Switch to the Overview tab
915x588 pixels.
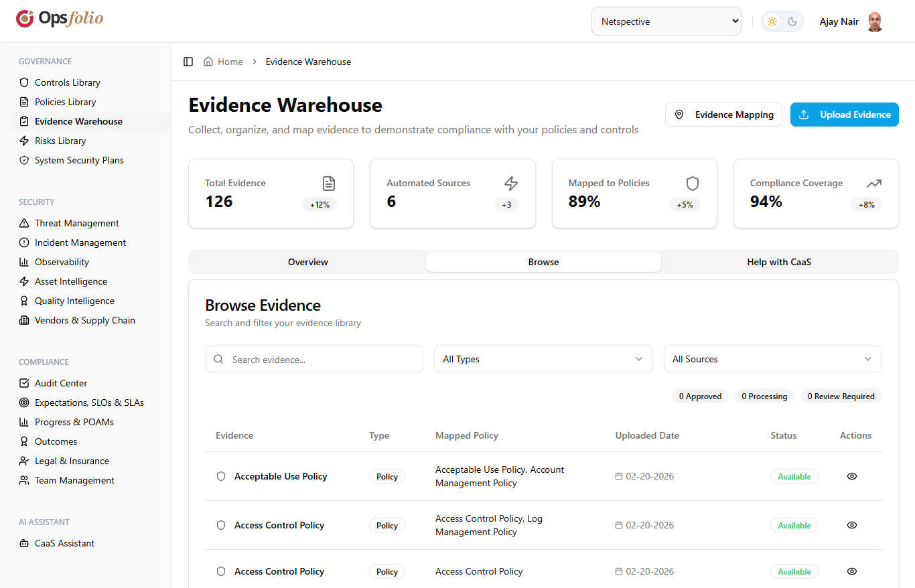[307, 262]
